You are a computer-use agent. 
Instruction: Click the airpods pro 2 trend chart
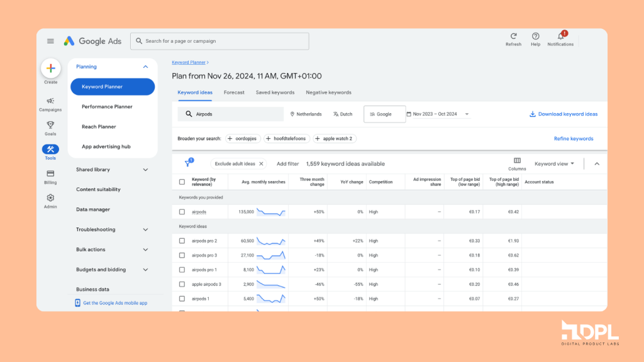coord(271,241)
